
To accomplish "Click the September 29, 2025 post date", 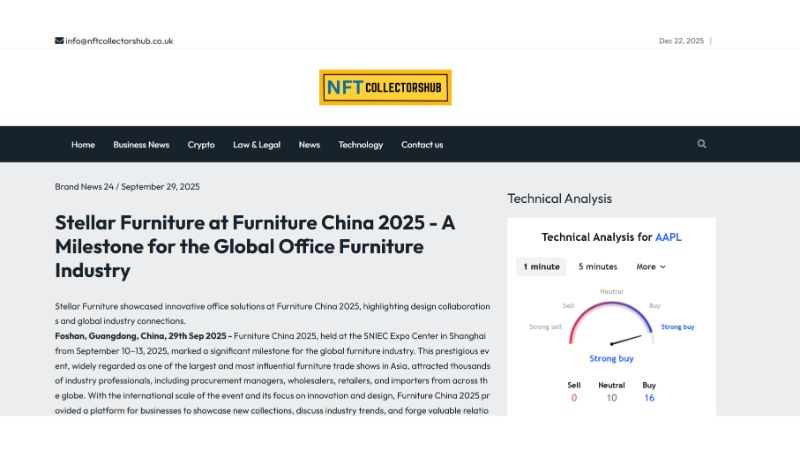I will 162,186.
